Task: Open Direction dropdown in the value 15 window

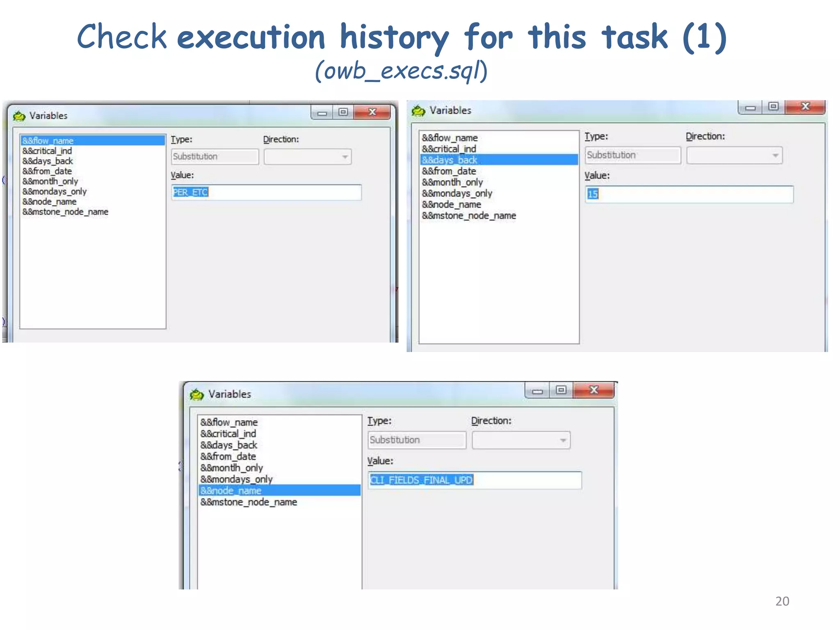Action: (735, 155)
